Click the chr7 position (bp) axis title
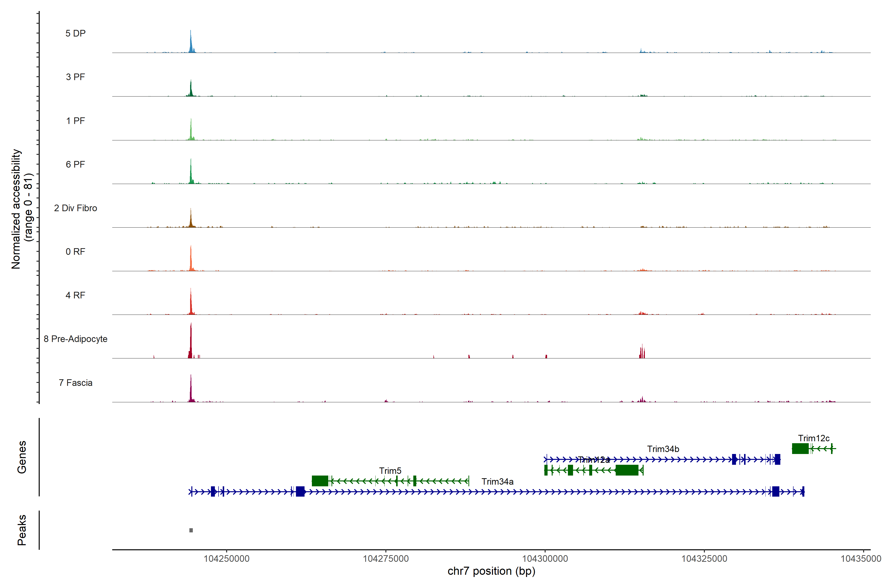Screen dimensions: 882x588 coord(491,571)
